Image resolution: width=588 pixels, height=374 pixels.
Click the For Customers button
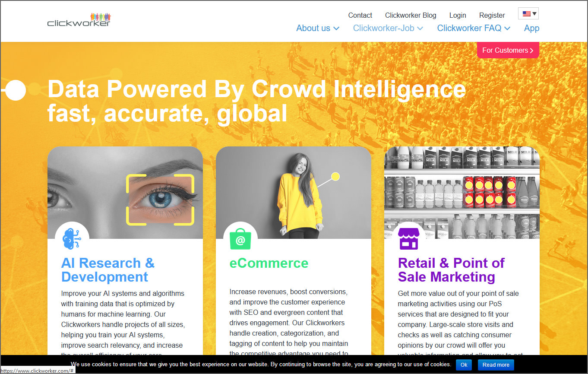pyautogui.click(x=508, y=50)
